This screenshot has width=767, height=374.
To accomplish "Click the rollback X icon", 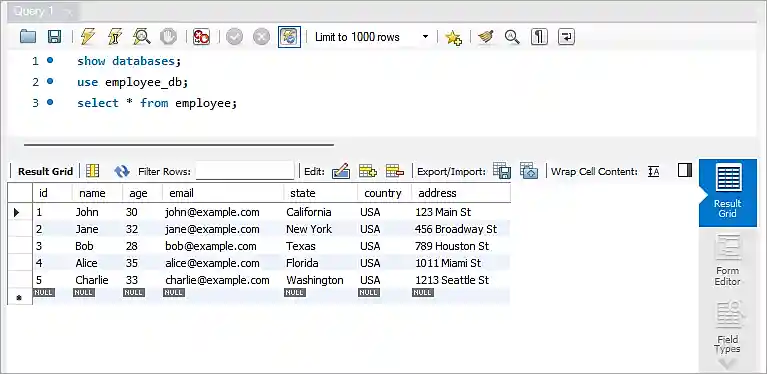I will (x=261, y=37).
